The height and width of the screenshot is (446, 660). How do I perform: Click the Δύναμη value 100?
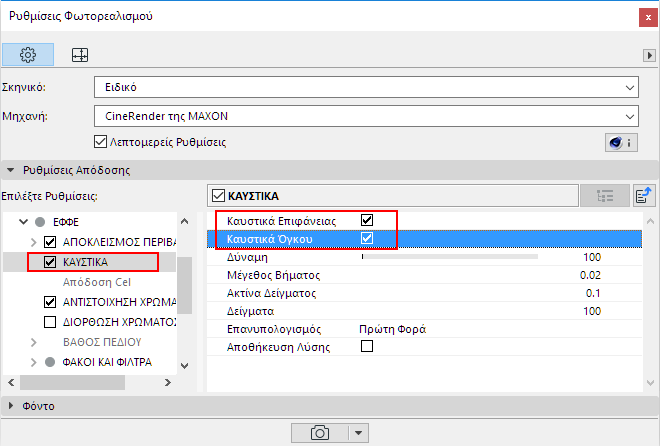(592, 257)
